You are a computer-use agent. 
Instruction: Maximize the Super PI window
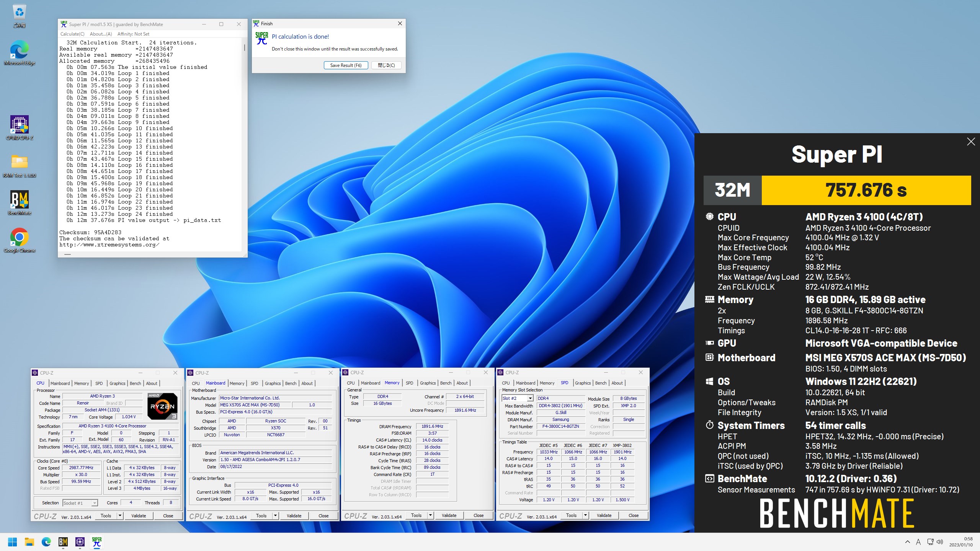point(221,24)
